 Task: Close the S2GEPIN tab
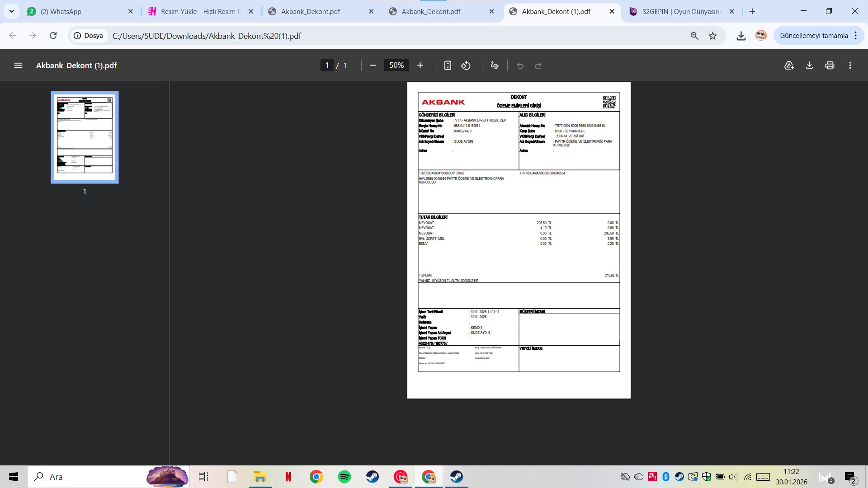[732, 12]
